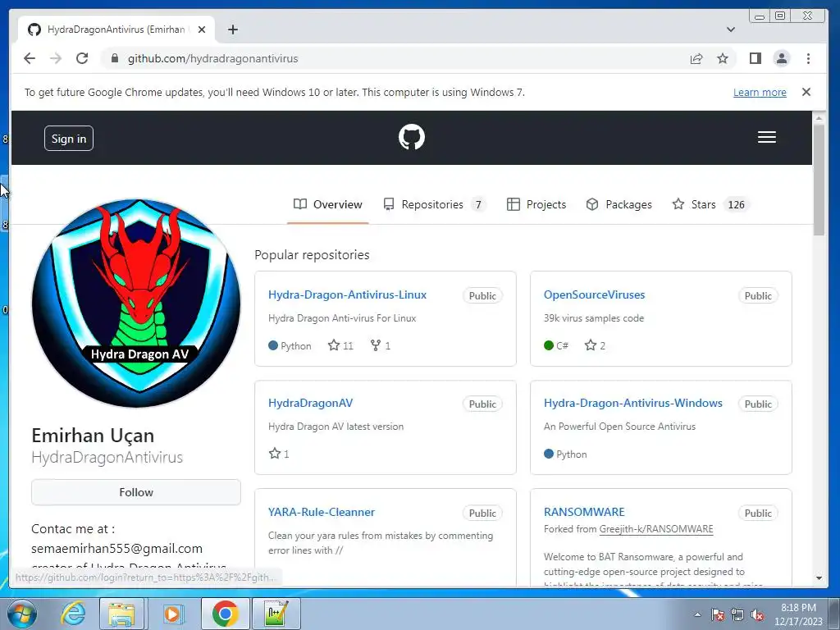Click the fork count on Hydra-Dragon-Antivirus-Linux
The height and width of the screenshot is (630, 840).
point(381,345)
